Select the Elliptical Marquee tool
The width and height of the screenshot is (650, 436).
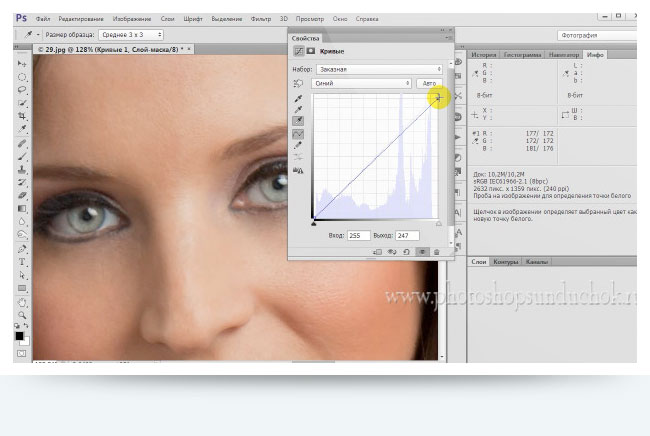pos(22,77)
